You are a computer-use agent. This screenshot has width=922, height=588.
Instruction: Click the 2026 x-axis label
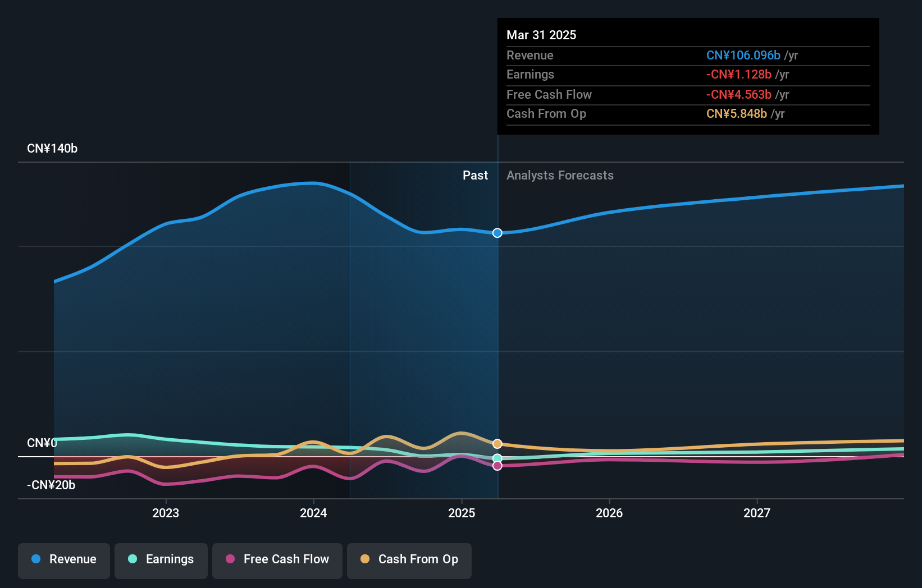click(609, 513)
